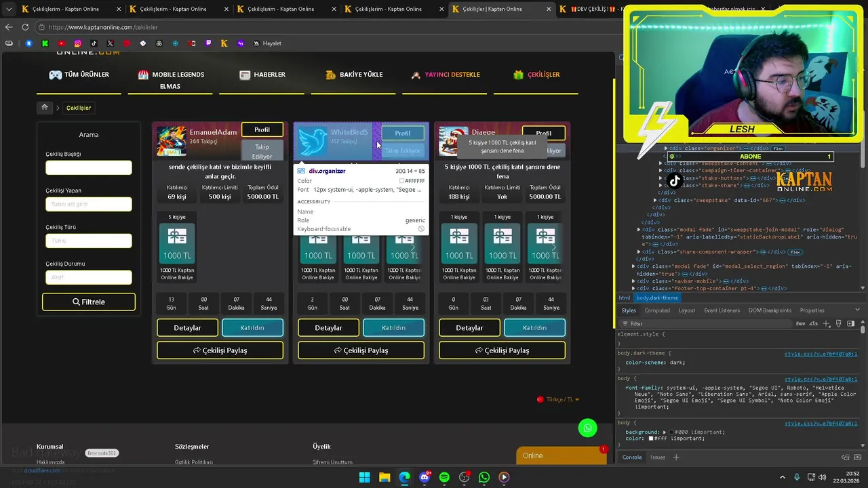Open the Kaptan Online 'K' bookmark icon
Viewport: 868px width, 488px height.
[224, 43]
